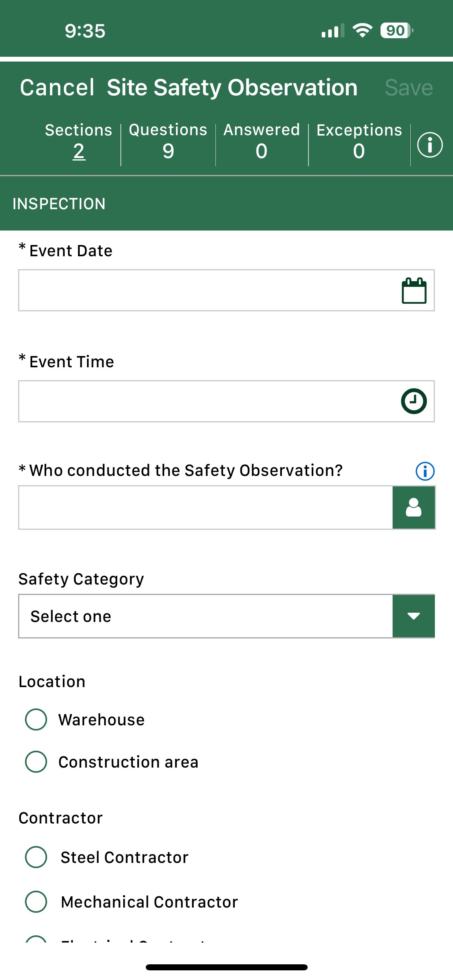Tap the observer name text field

click(205, 507)
